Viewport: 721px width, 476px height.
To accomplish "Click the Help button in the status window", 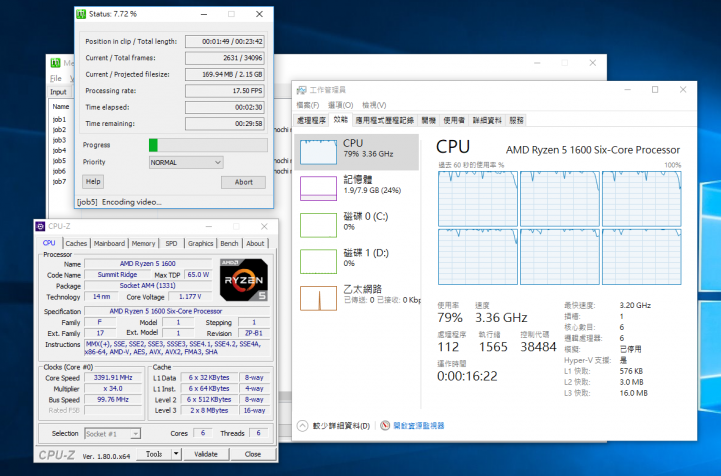I will [x=93, y=182].
